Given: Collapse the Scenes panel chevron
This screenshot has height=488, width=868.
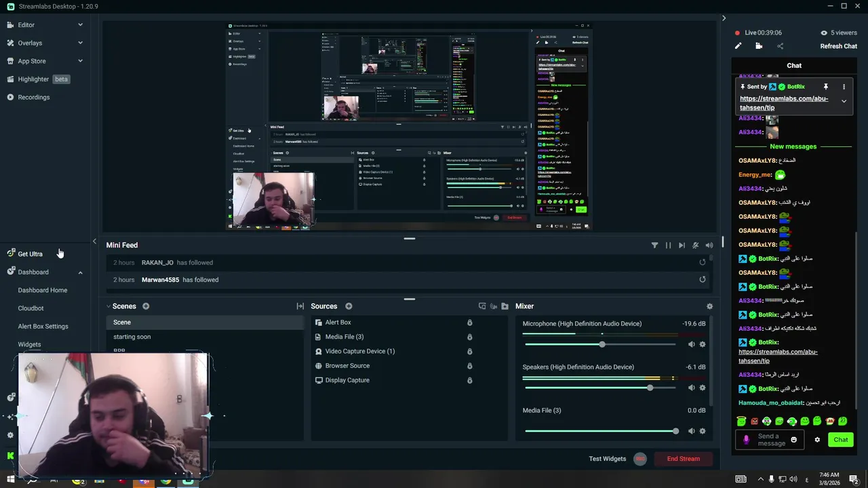Looking at the screenshot, I should pos(108,306).
